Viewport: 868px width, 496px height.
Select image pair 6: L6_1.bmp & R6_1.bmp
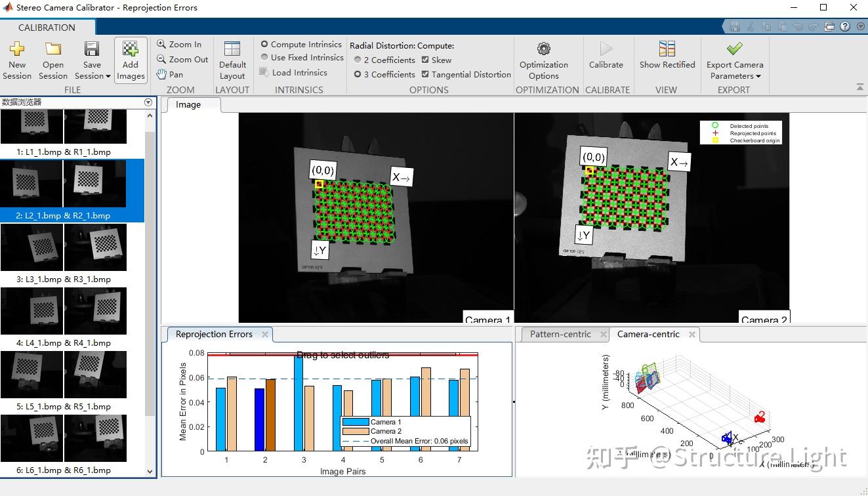coord(64,444)
